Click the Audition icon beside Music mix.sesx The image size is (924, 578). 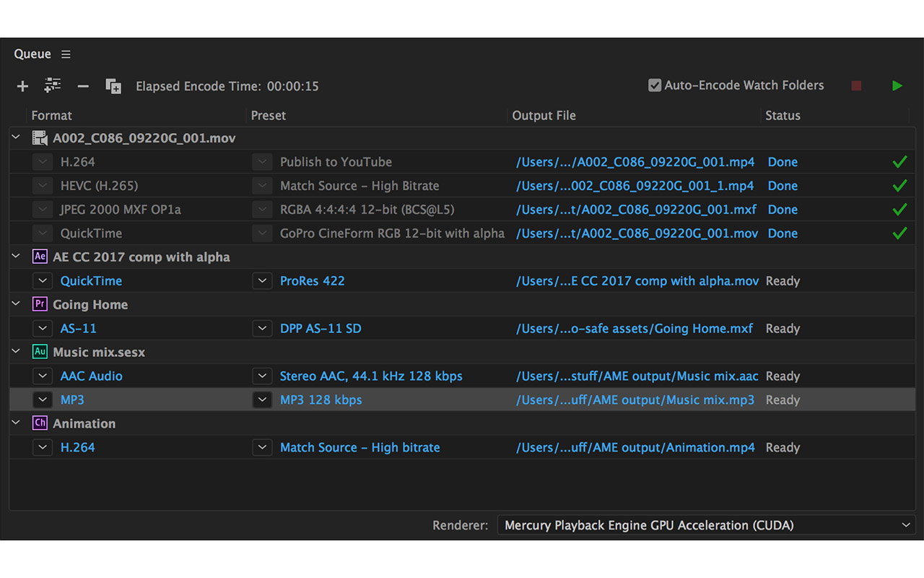pyautogui.click(x=40, y=352)
